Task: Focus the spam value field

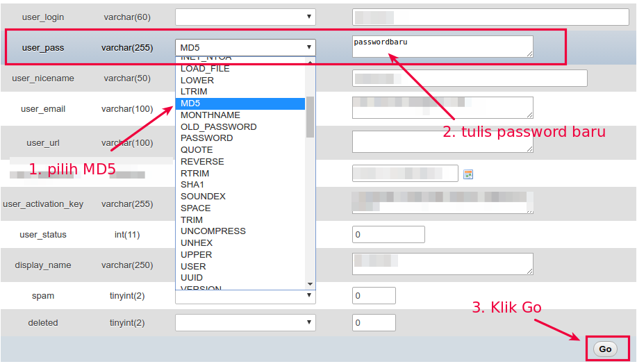Action: 374,295
